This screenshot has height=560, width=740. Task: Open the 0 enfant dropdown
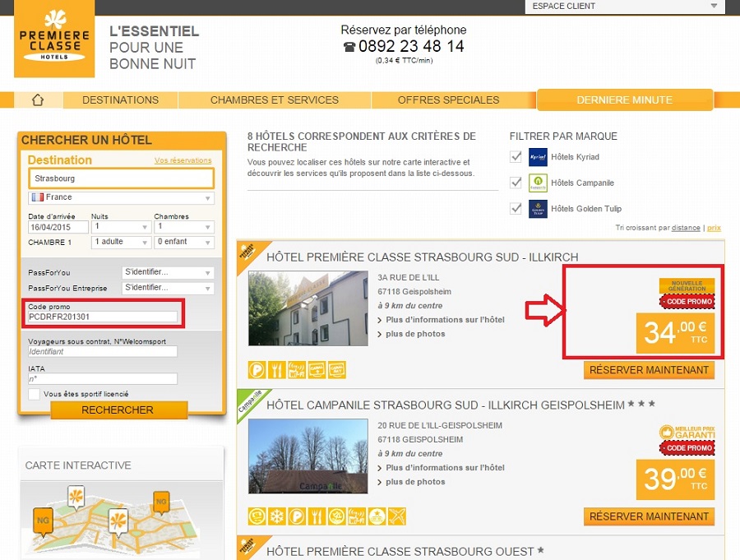pos(184,243)
